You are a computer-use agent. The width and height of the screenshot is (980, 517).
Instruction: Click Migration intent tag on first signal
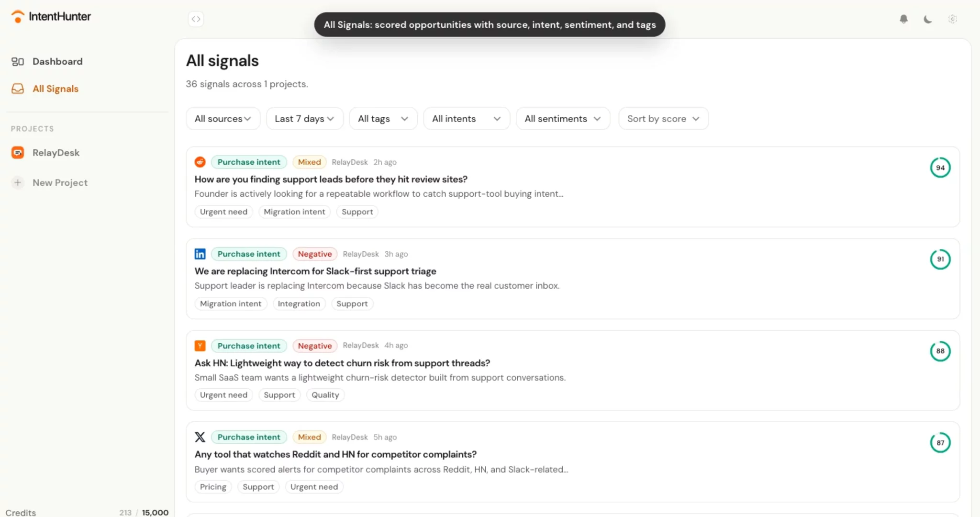pyautogui.click(x=294, y=212)
